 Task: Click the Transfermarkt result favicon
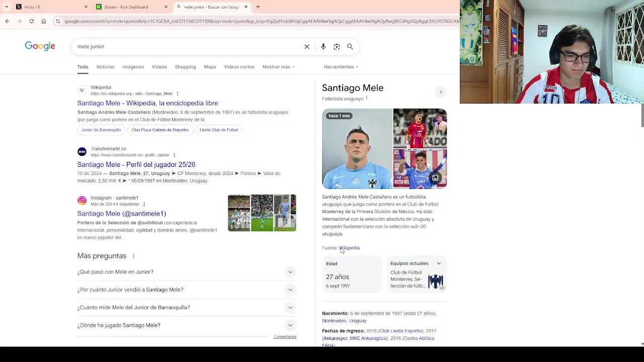point(82,152)
